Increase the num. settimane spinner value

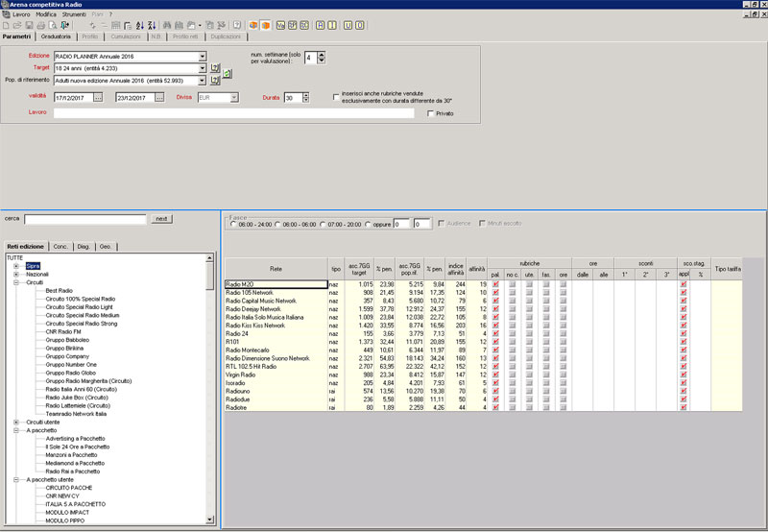pyautogui.click(x=321, y=55)
